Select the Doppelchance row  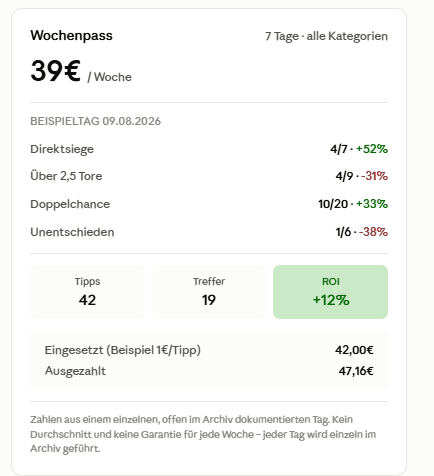click(209, 204)
